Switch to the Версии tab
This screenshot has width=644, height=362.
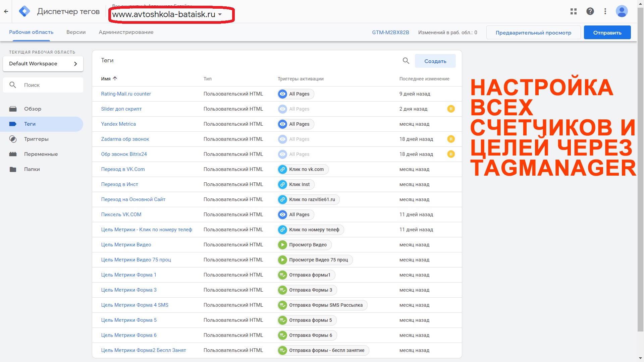point(76,32)
